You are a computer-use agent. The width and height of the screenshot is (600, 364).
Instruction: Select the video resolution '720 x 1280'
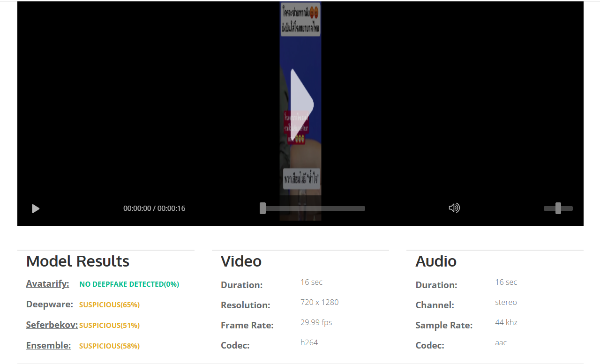point(320,302)
